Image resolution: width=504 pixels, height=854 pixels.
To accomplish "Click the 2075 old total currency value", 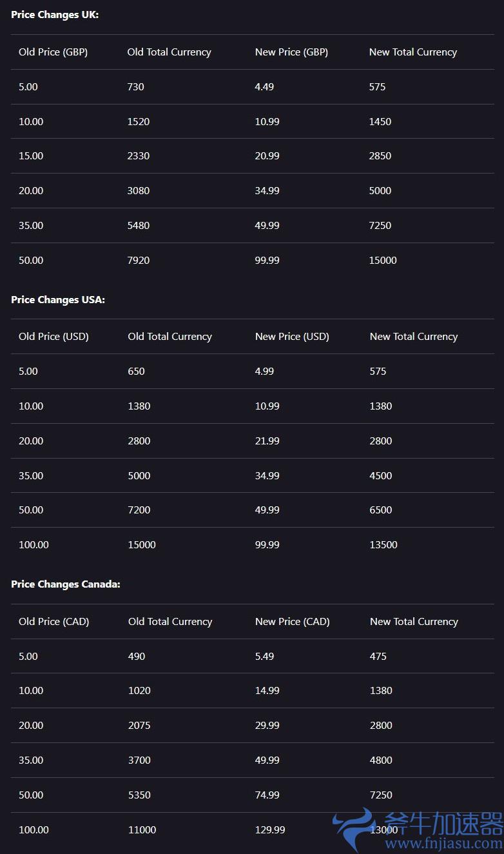I will tap(139, 726).
